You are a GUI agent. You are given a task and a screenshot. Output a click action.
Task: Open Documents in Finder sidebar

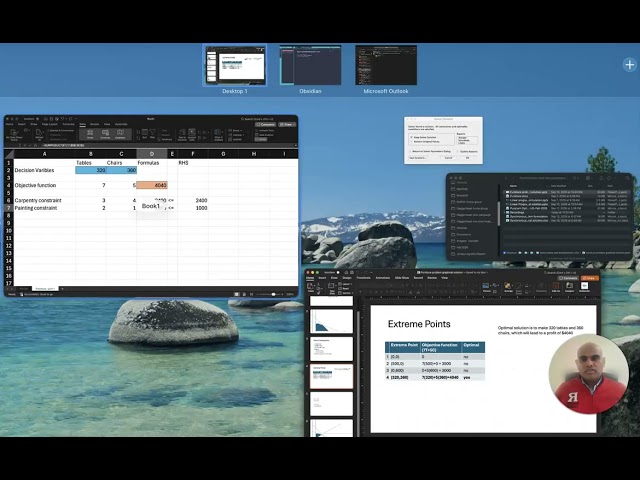[x=464, y=234]
